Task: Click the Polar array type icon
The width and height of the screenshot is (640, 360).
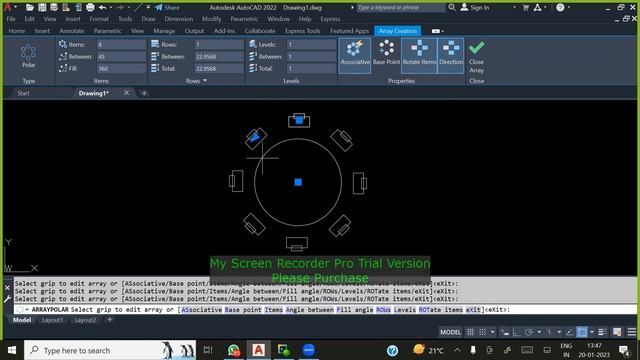Action: [x=28, y=52]
